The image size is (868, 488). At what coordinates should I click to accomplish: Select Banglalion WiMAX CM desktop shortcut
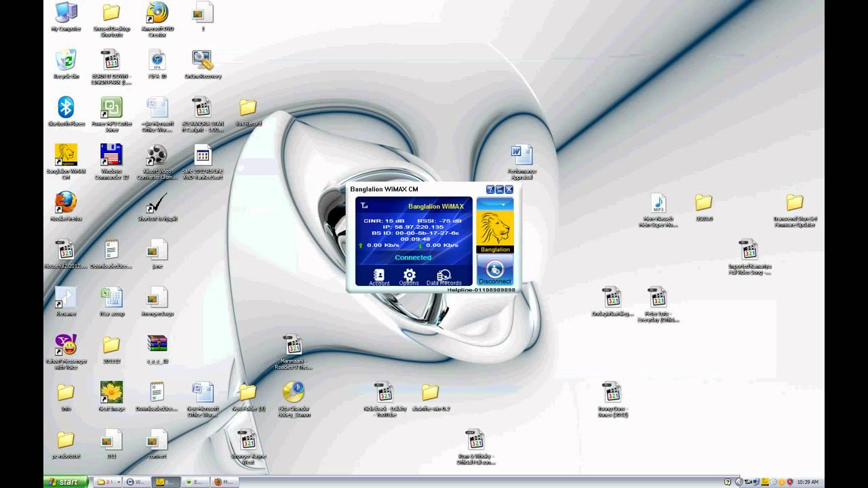pyautogui.click(x=66, y=161)
